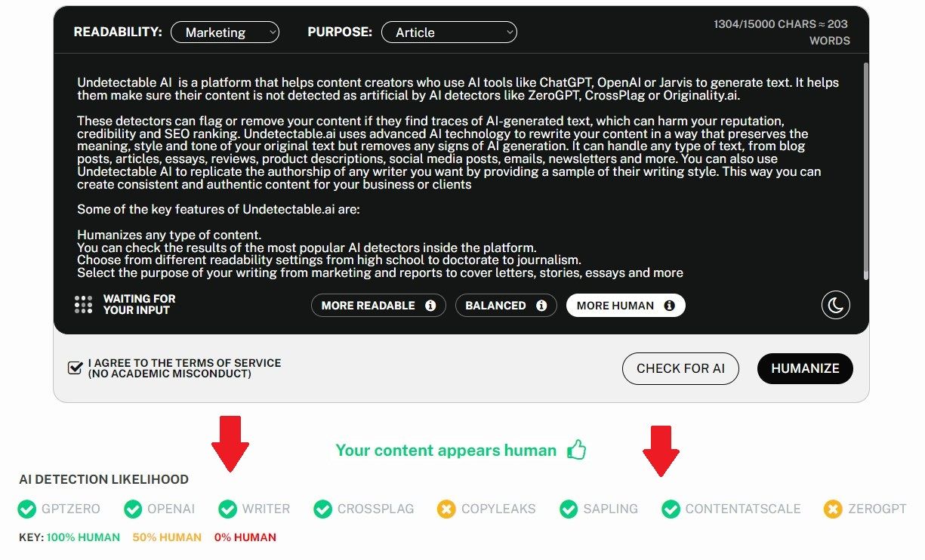Viewport: 925px width, 560px height.
Task: Uncheck the terms of service agreement
Action: (74, 368)
